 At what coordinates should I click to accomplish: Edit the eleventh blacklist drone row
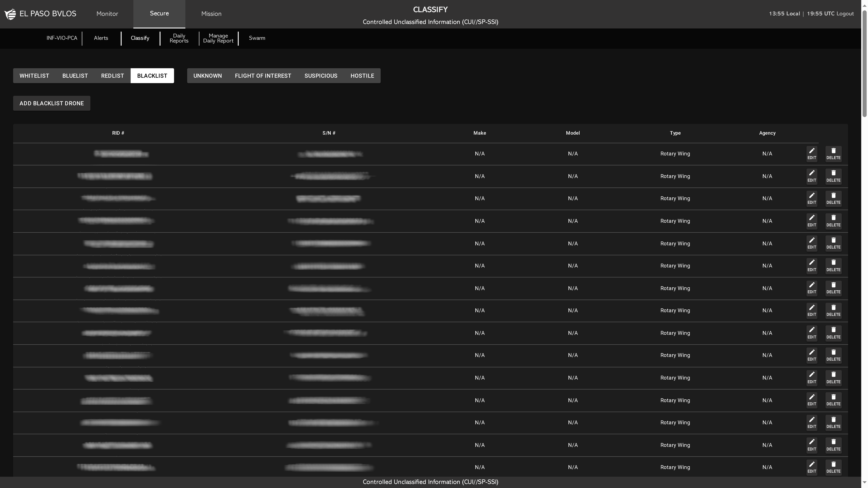tap(812, 378)
